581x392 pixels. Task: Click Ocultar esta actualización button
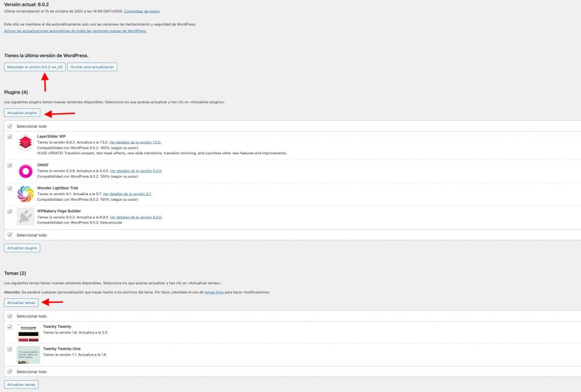pos(92,67)
